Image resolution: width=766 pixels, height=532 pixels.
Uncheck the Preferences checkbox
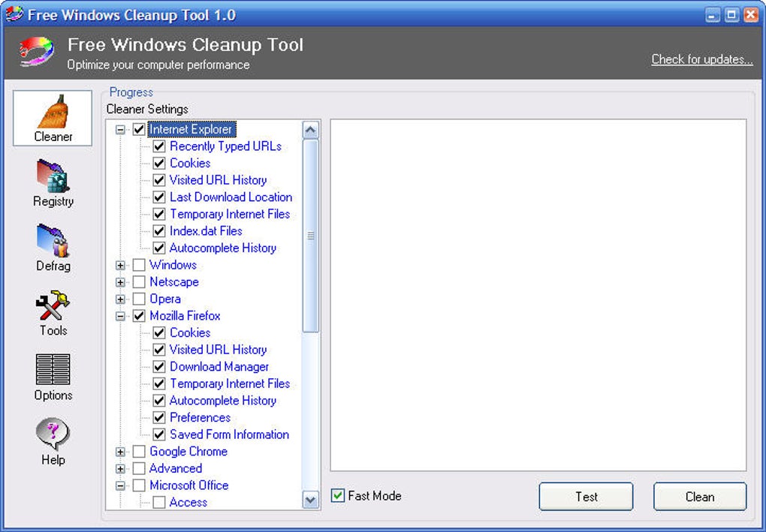[x=158, y=418]
